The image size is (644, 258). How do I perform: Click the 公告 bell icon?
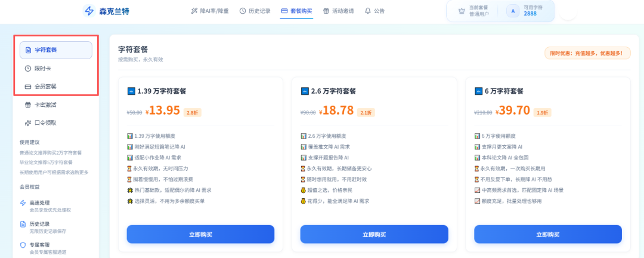click(x=368, y=11)
